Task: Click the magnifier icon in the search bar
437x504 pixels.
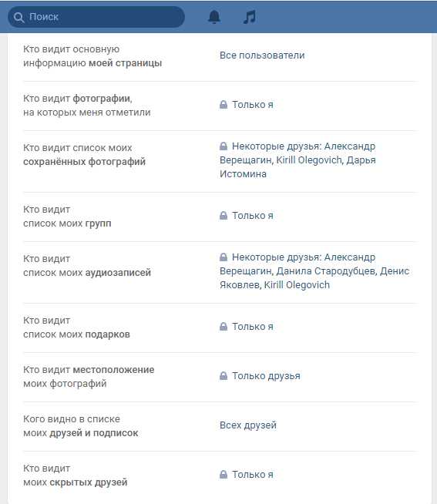Action: (x=19, y=18)
